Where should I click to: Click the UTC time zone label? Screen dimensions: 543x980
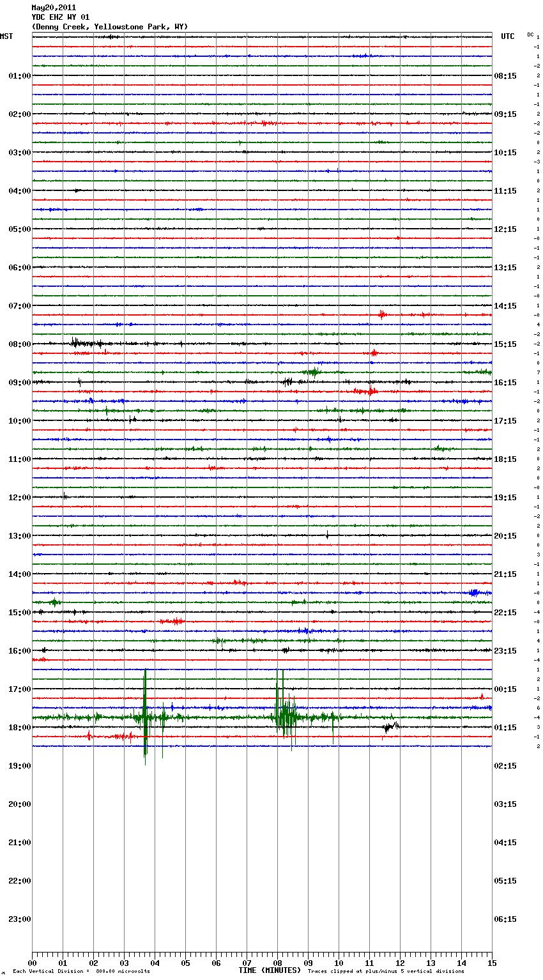point(508,36)
